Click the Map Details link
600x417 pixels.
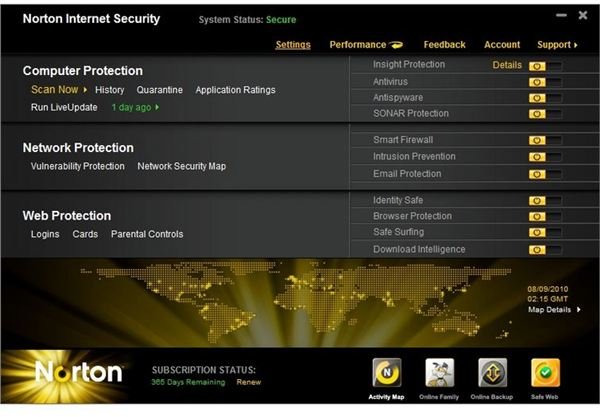pos(549,309)
